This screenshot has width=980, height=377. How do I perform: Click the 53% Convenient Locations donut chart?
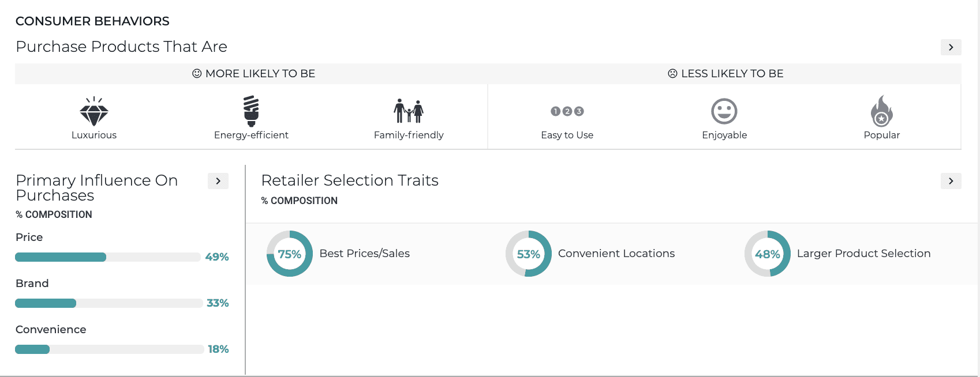tap(529, 254)
